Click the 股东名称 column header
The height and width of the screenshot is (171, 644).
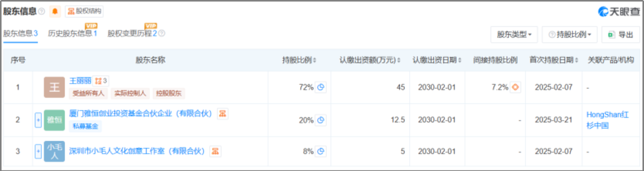150,60
